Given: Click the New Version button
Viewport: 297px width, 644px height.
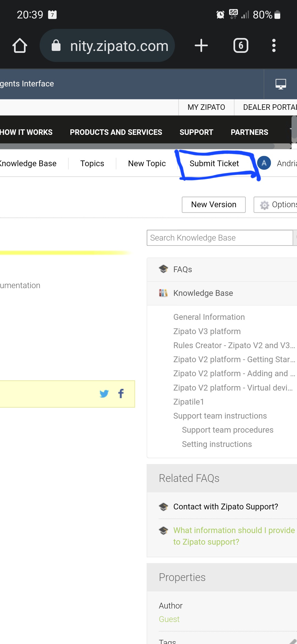Looking at the screenshot, I should pos(214,205).
